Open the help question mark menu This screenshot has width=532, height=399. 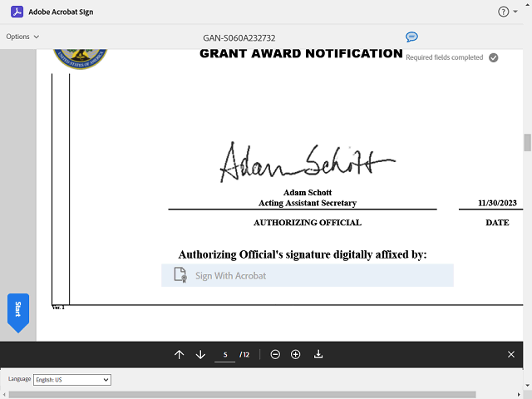coord(503,12)
